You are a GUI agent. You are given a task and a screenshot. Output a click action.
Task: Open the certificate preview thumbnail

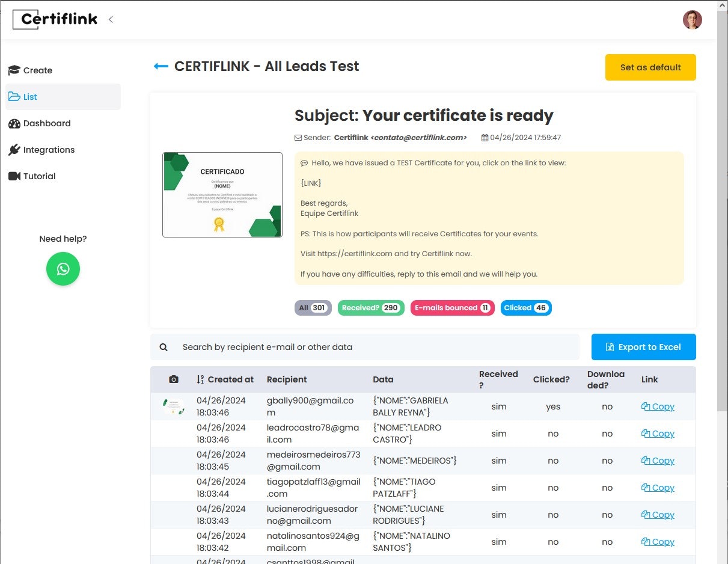pyautogui.click(x=222, y=195)
